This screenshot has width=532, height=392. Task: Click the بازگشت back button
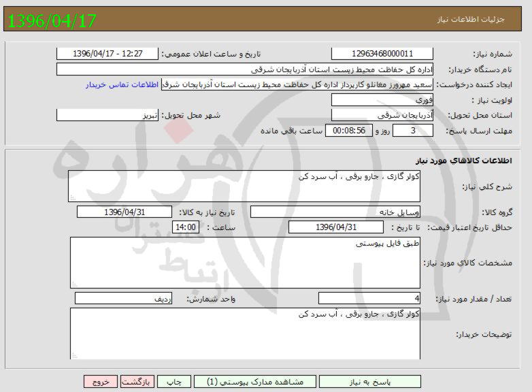click(x=137, y=382)
